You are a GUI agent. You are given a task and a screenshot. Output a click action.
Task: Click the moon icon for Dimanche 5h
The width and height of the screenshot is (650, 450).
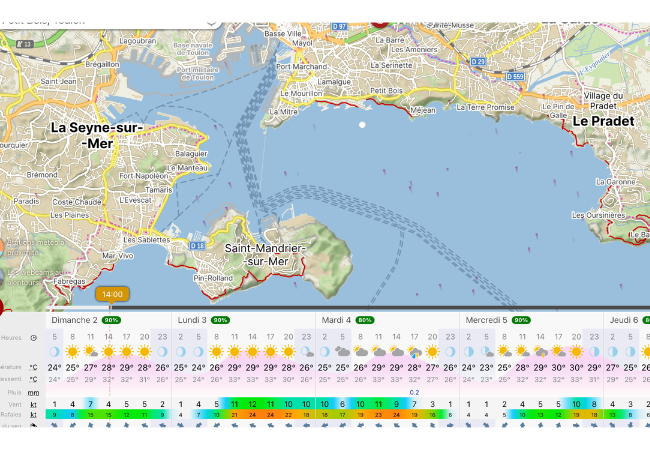(54, 352)
